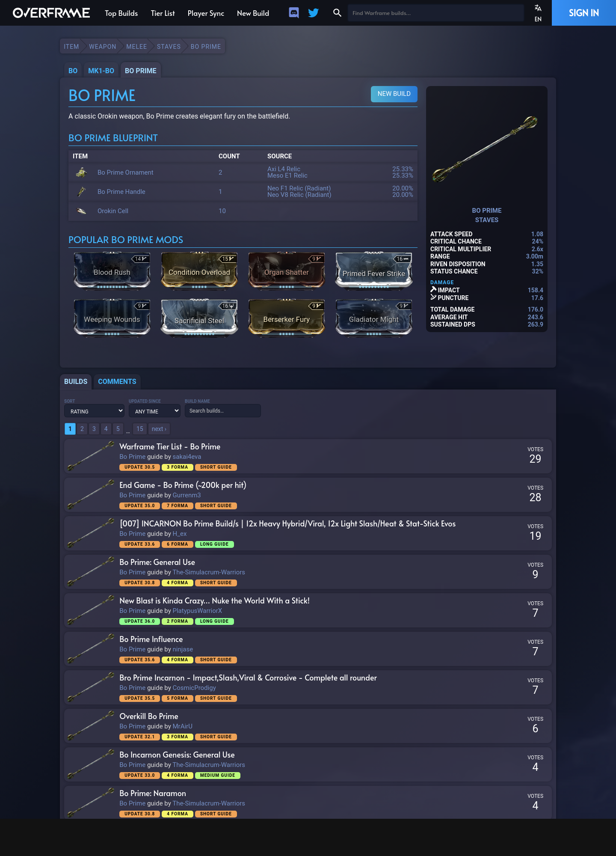Click the SIGN IN button

[x=584, y=13]
